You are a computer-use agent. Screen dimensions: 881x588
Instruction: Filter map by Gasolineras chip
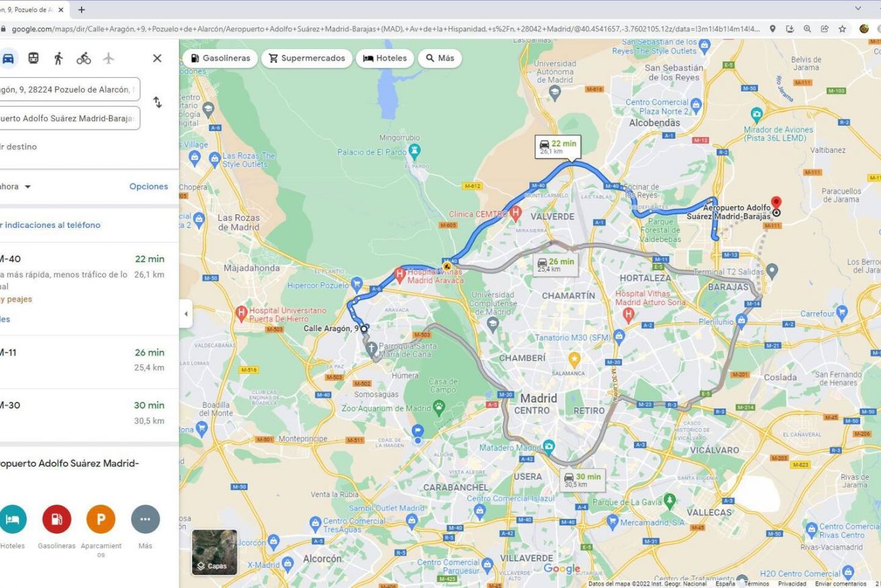point(220,58)
